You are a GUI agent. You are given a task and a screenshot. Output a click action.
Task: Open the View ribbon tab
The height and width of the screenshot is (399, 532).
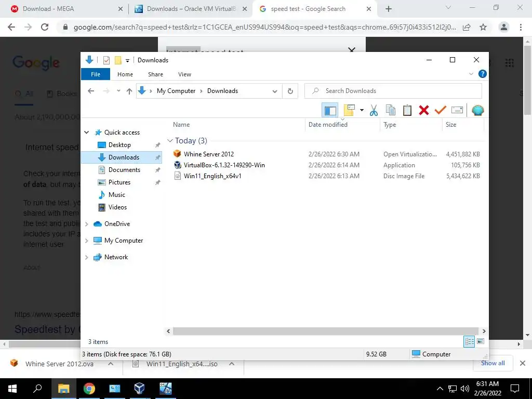click(184, 74)
